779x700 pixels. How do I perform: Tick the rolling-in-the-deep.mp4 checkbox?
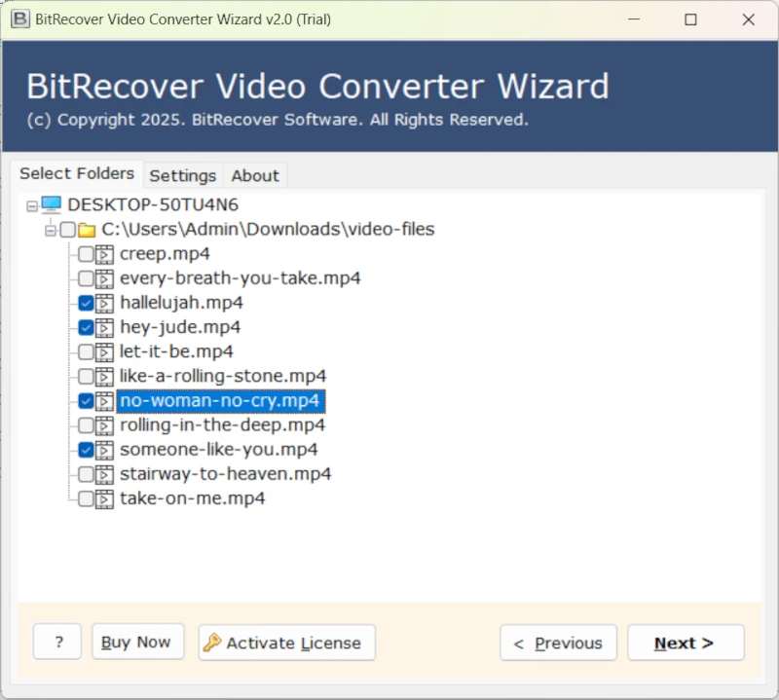[86, 424]
